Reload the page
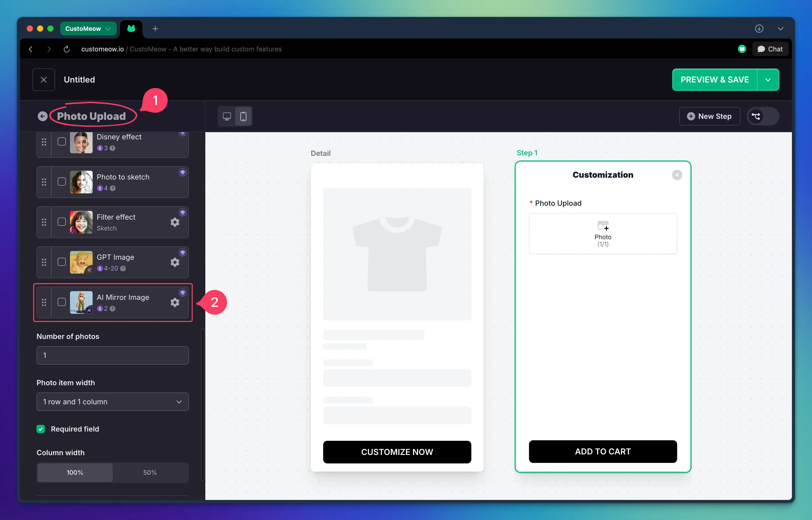Viewport: 812px width, 520px height. click(x=67, y=49)
